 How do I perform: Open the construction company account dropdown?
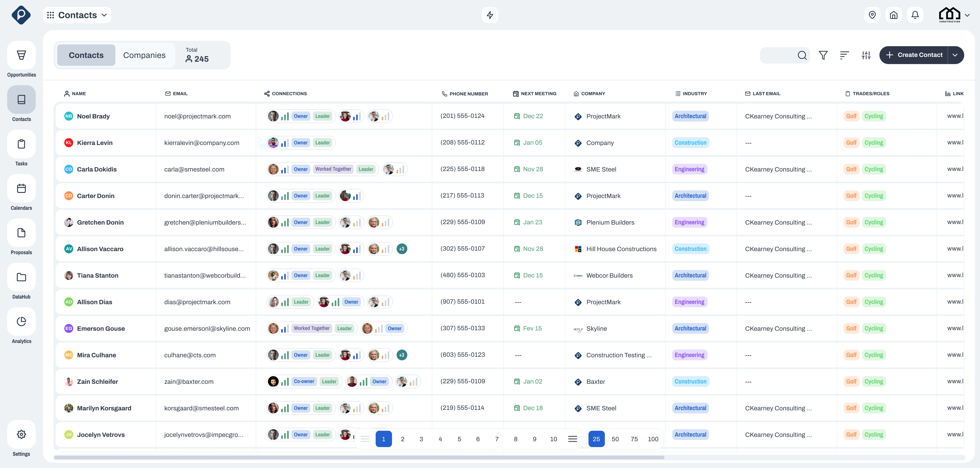coord(954,15)
